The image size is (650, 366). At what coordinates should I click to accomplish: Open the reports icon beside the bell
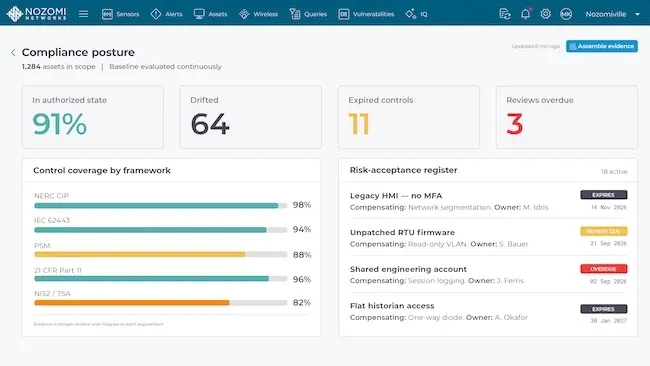point(504,14)
